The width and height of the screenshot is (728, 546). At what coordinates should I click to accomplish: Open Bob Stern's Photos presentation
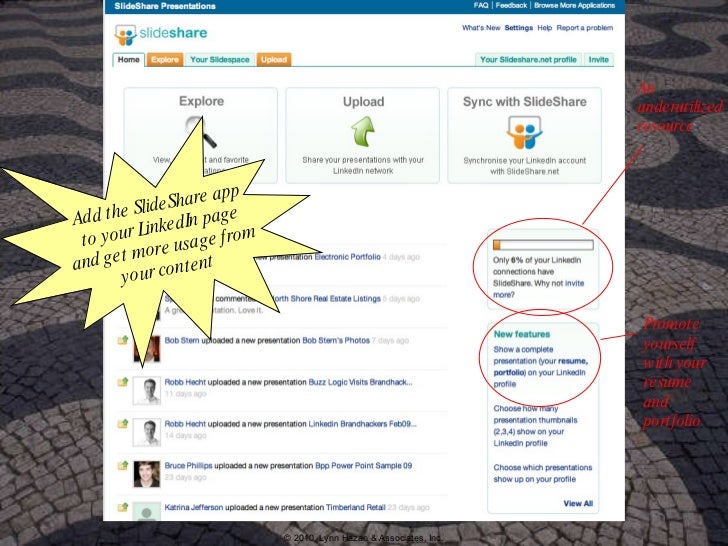point(336,340)
